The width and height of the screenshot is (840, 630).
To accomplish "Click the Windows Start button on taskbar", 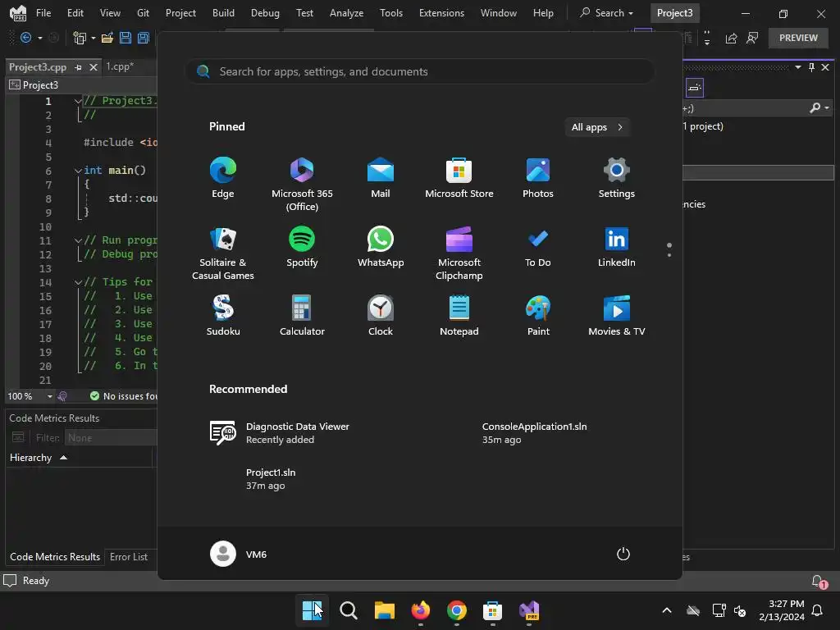I will (x=312, y=610).
